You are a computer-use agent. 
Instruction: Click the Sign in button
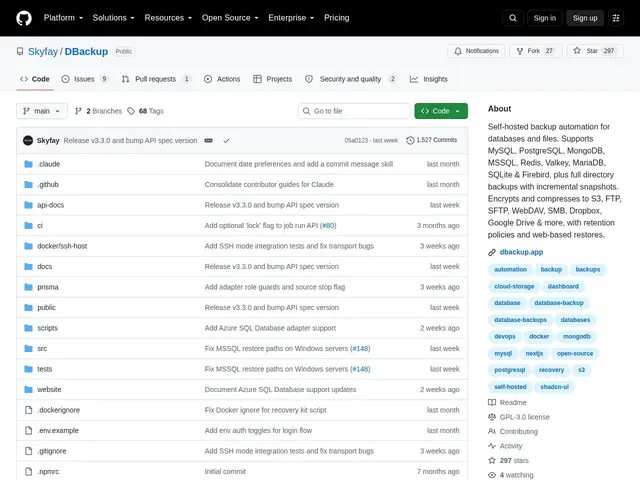click(544, 18)
